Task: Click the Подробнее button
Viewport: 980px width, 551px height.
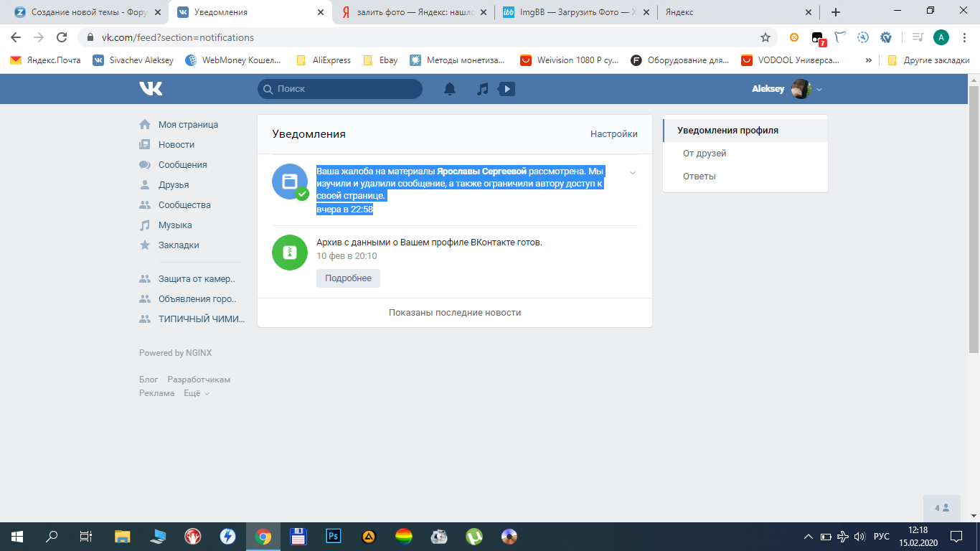Action: coord(348,278)
